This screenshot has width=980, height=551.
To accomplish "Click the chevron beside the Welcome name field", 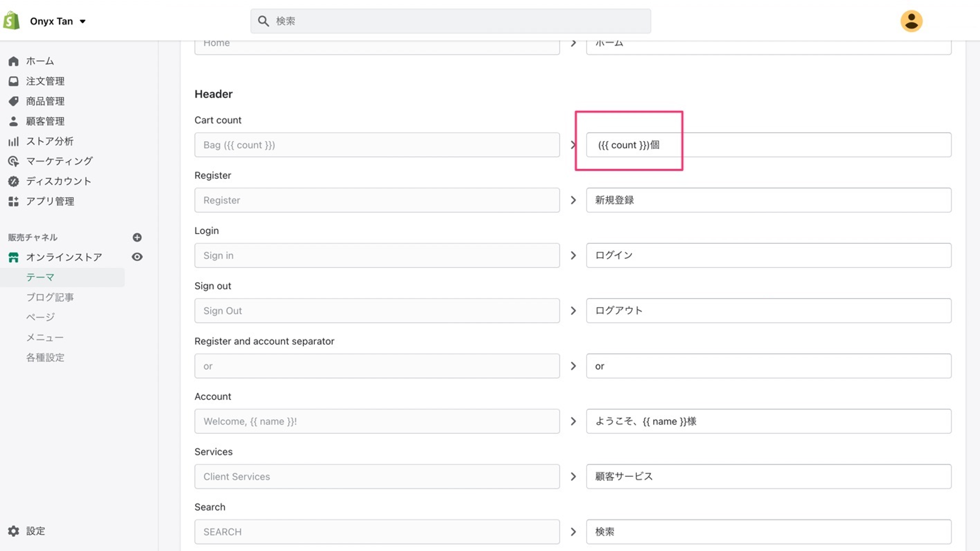I will [x=573, y=421].
